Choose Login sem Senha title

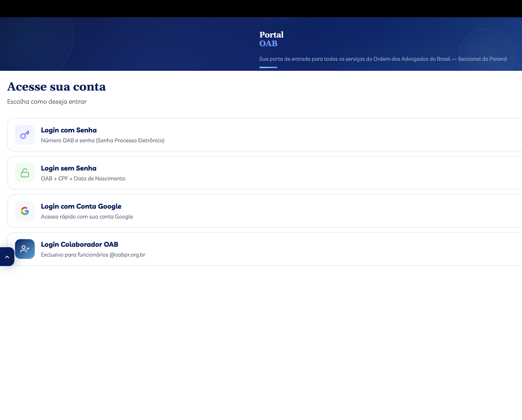[x=69, y=168]
